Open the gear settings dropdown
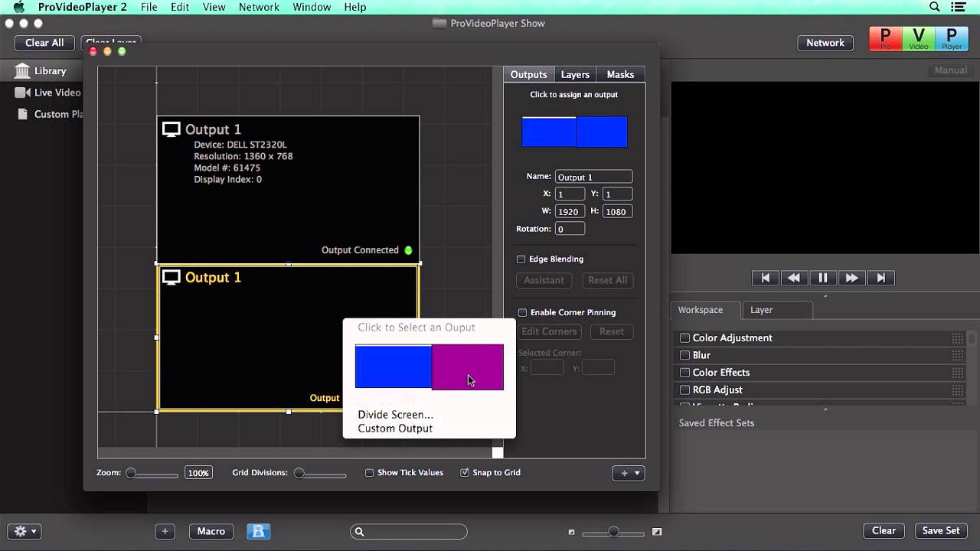980x551 pixels. click(x=24, y=531)
